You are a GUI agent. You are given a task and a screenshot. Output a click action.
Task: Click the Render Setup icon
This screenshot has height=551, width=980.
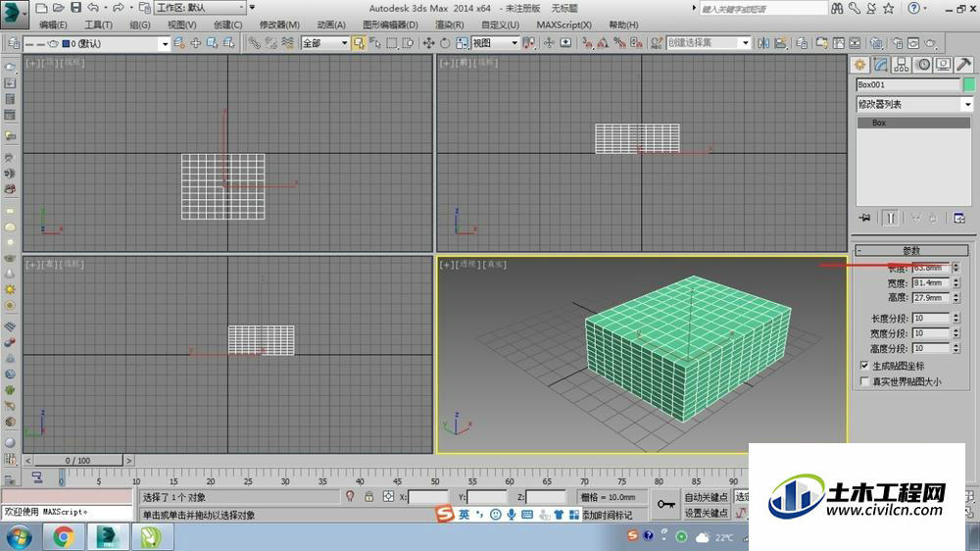[x=897, y=43]
